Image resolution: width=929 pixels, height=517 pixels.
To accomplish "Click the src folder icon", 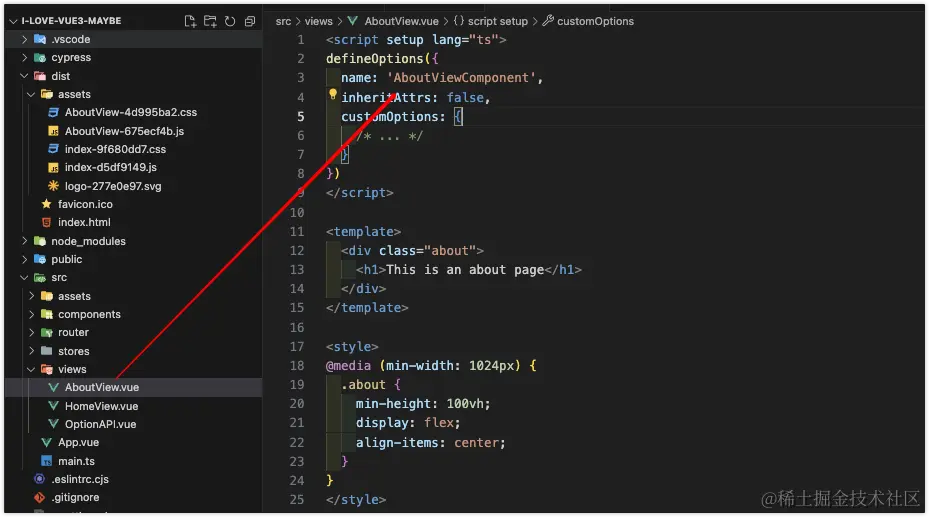I will [40, 278].
